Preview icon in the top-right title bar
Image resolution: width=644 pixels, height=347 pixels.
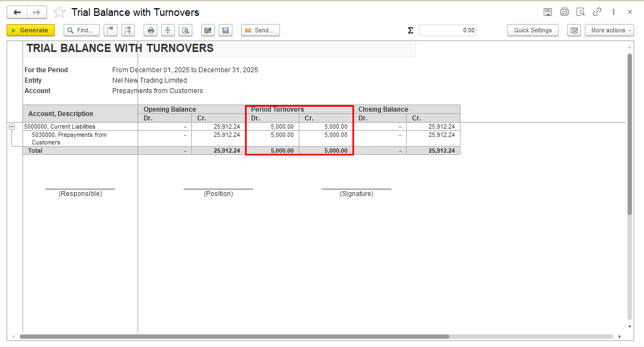point(580,12)
